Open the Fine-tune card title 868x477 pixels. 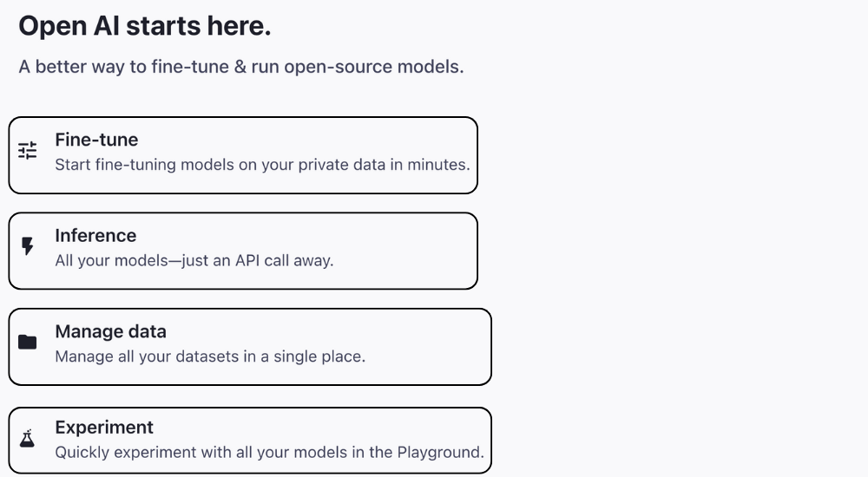96,140
